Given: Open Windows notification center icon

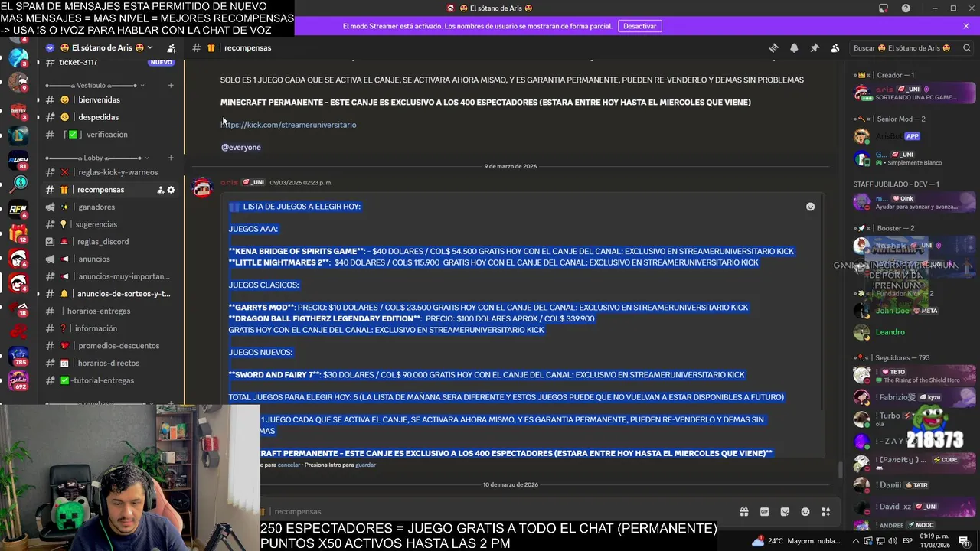Looking at the screenshot, I should [964, 541].
